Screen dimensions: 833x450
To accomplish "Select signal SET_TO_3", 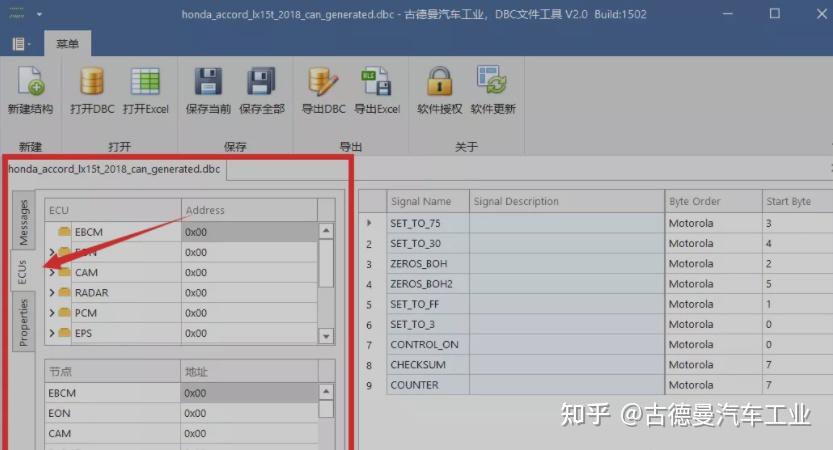I will pyautogui.click(x=412, y=325).
